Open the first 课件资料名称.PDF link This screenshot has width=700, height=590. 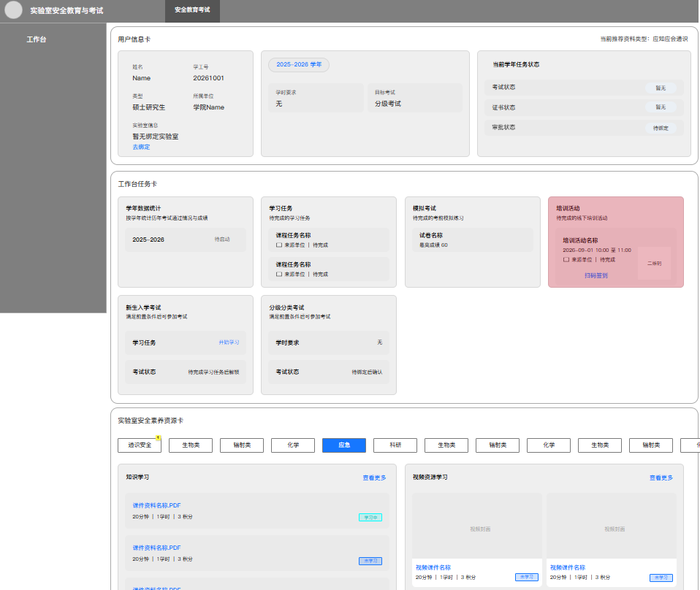pos(156,505)
